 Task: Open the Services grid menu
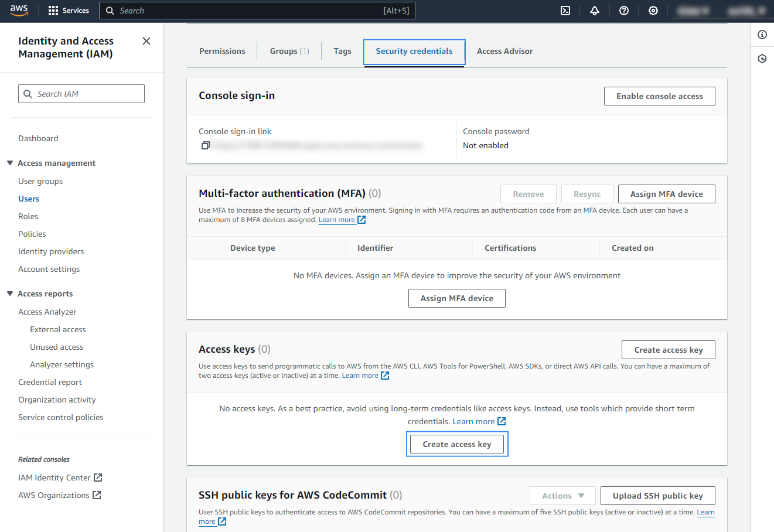tap(69, 11)
